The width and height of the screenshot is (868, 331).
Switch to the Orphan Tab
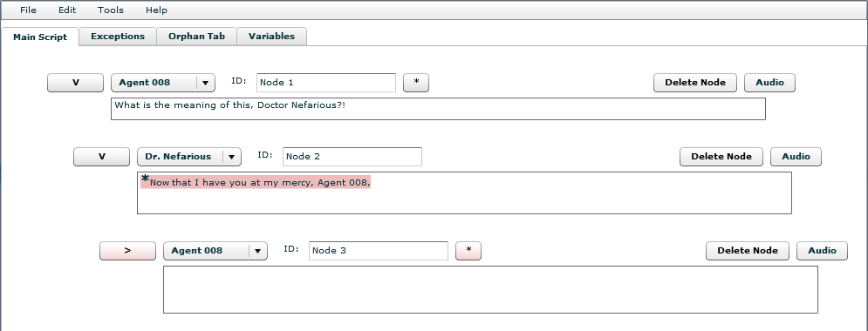196,37
